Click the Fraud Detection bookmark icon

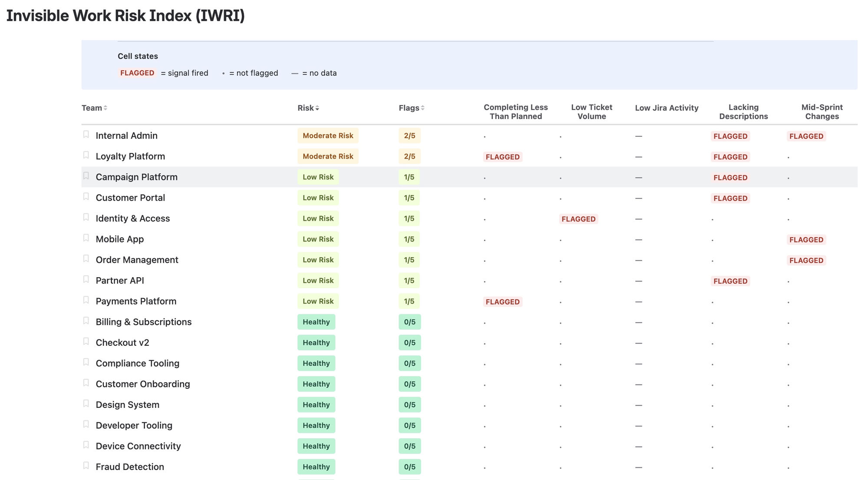click(86, 466)
